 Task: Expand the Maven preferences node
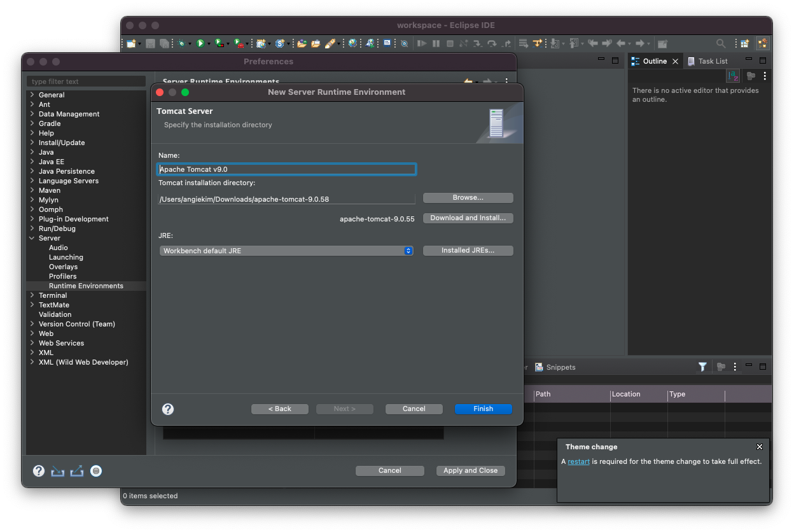32,190
